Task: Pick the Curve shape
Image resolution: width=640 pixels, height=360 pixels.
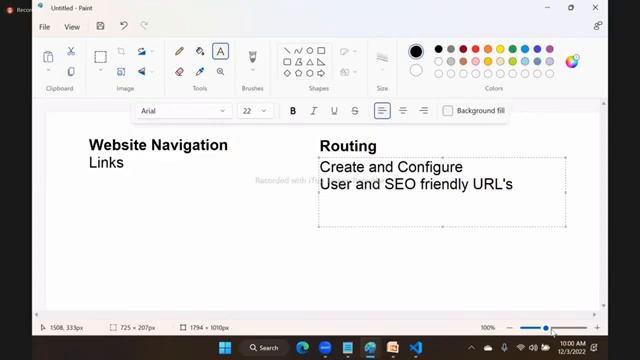Action: tap(298, 51)
